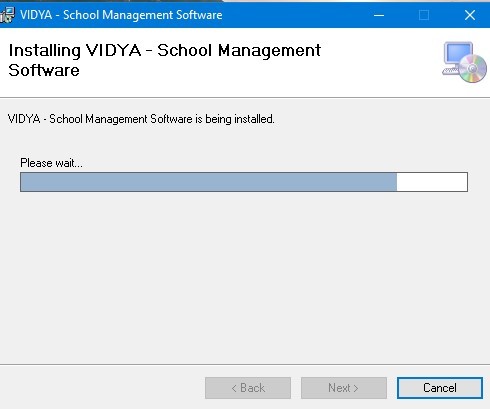Click the white header banner beside the heading

pos(380,62)
